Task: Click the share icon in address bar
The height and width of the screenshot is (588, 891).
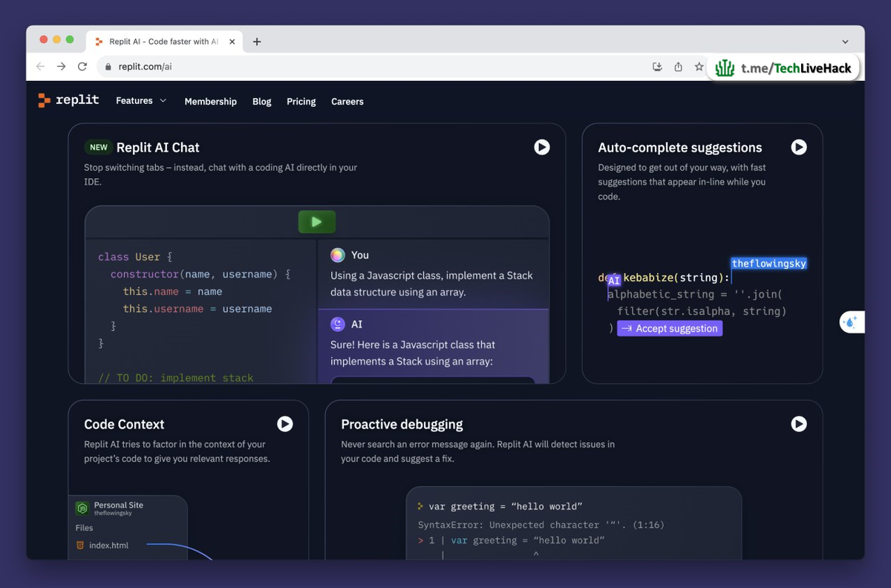Action: click(x=678, y=67)
